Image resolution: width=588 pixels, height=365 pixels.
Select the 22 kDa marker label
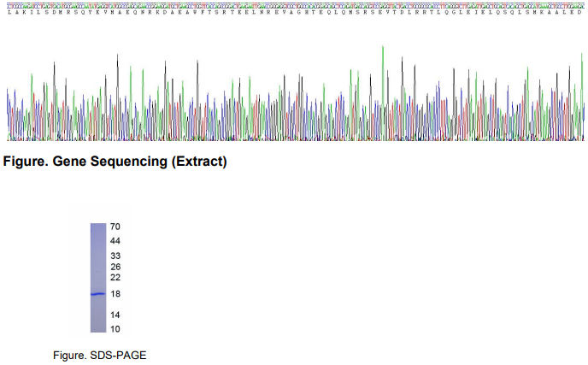tap(115, 277)
